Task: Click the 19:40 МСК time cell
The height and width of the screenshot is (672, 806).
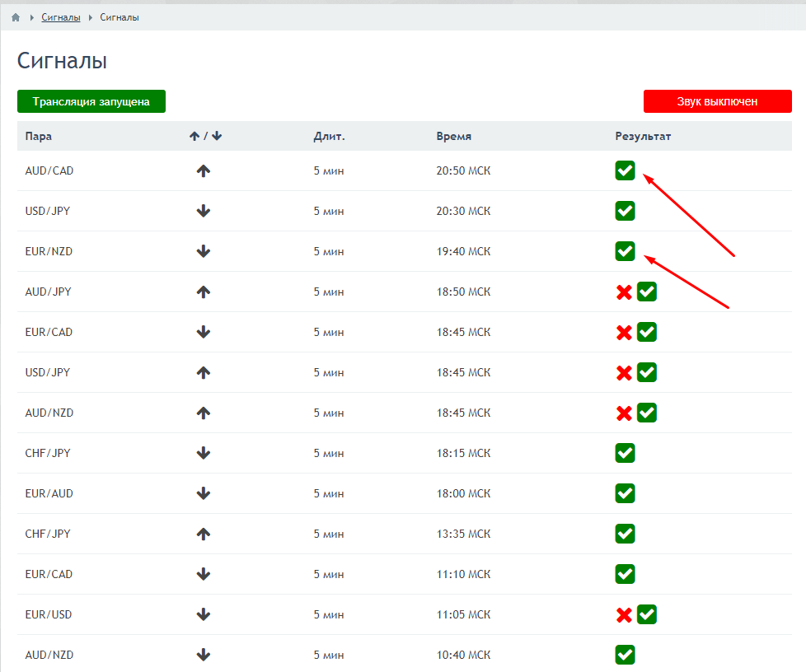Action: point(463,251)
